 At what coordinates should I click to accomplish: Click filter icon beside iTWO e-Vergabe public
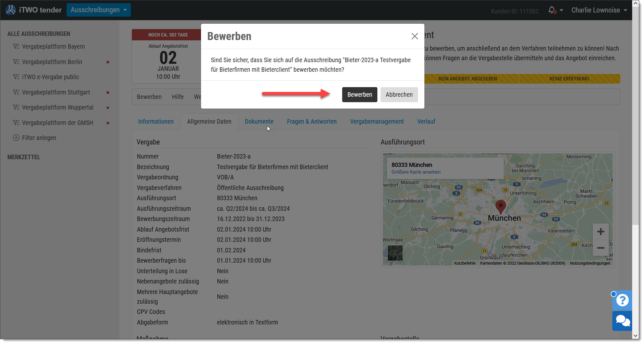[x=16, y=77]
